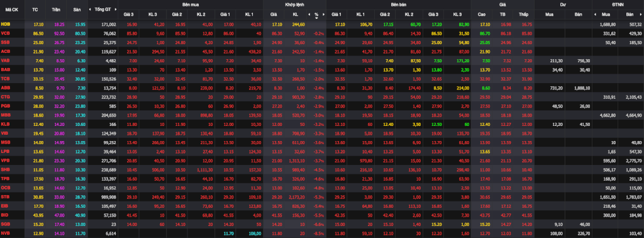Open the HDB stock symbol

pyautogui.click(x=6, y=25)
